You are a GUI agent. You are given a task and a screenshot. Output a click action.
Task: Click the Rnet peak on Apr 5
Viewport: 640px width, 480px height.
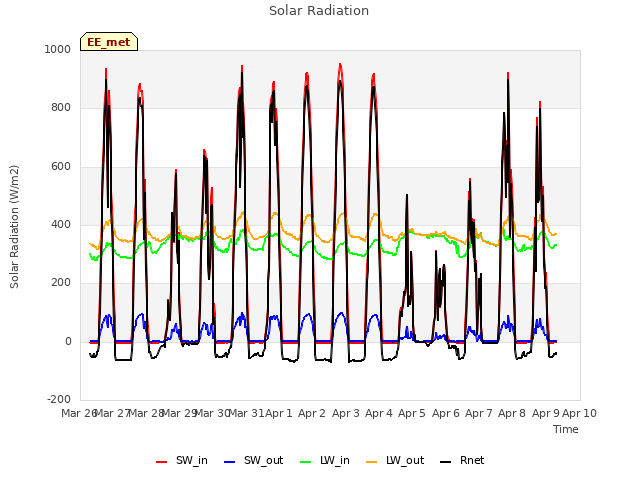407,195
